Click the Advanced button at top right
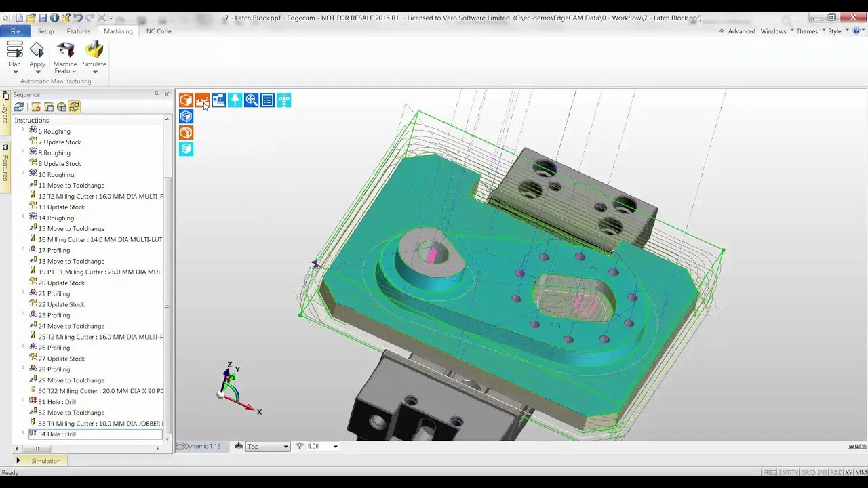The height and width of the screenshot is (488, 868). 741,31
